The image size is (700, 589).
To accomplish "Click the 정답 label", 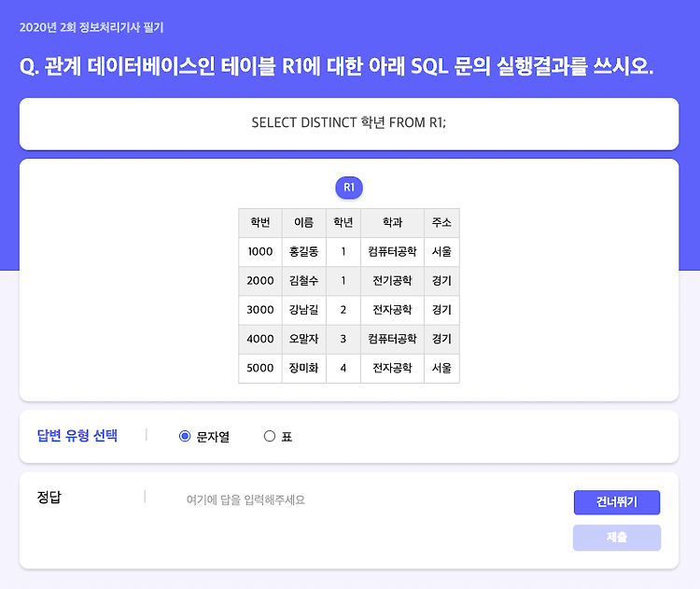I will (49, 497).
